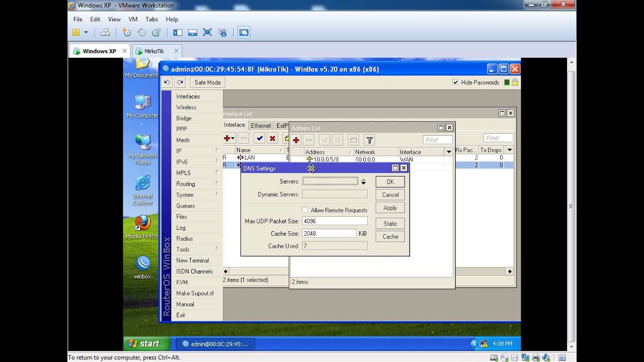
Task: Click the network warning tray icon
Action: click(x=484, y=344)
